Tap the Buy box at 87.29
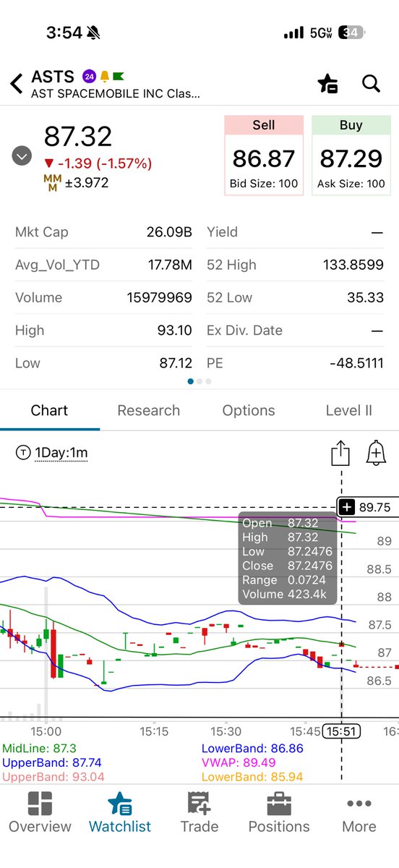Screen dimensions: 399x868 point(351,155)
